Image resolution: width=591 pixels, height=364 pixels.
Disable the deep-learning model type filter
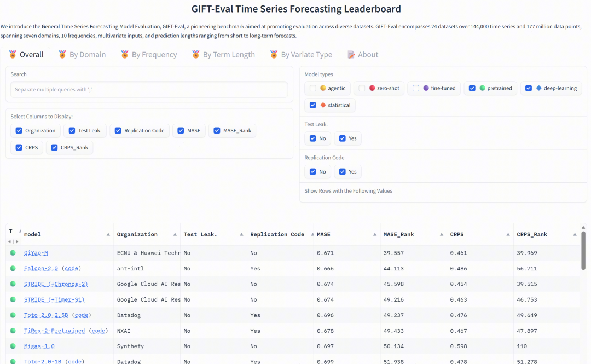click(x=529, y=88)
